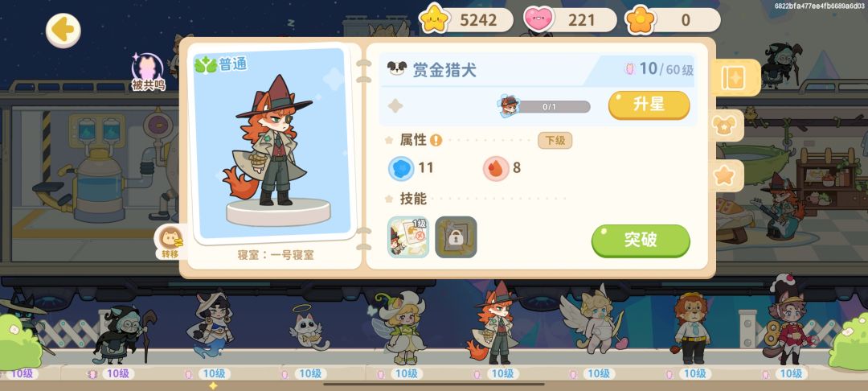
Task: Tap the pink heart currency icon
Action: (538, 20)
